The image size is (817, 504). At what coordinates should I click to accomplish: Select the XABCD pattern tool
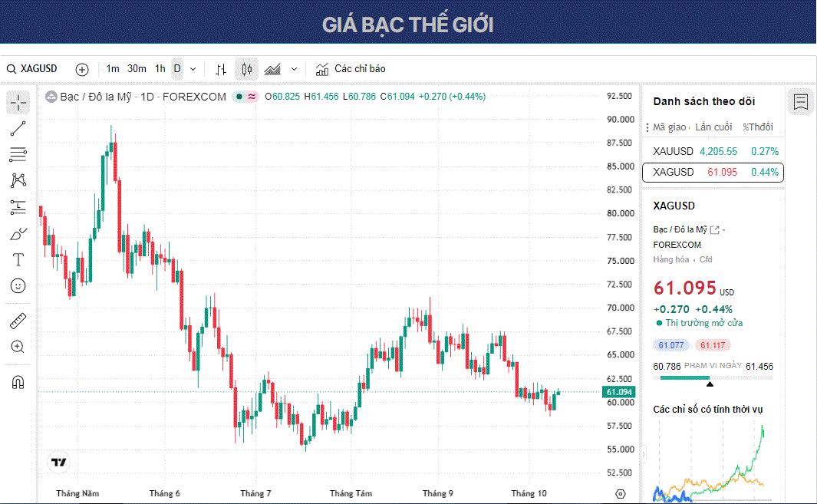[x=18, y=180]
